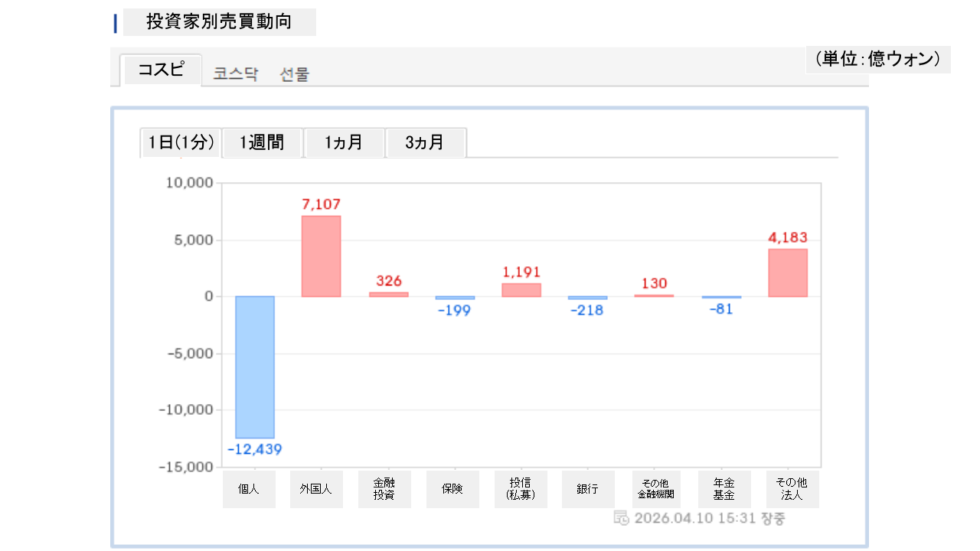The width and height of the screenshot is (980, 551).
Task: Click the 年金基金 category label
Action: [x=724, y=489]
